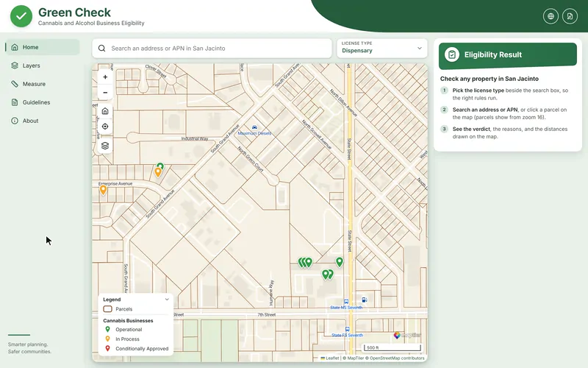
Task: Click the 500 ft scale bar
Action: [x=392, y=347]
